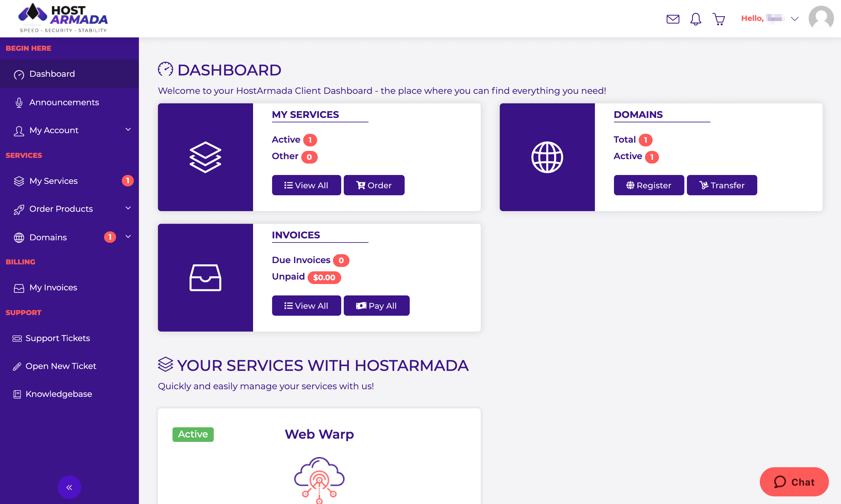Click the My Account person icon
Image resolution: width=841 pixels, height=504 pixels.
pyautogui.click(x=19, y=131)
